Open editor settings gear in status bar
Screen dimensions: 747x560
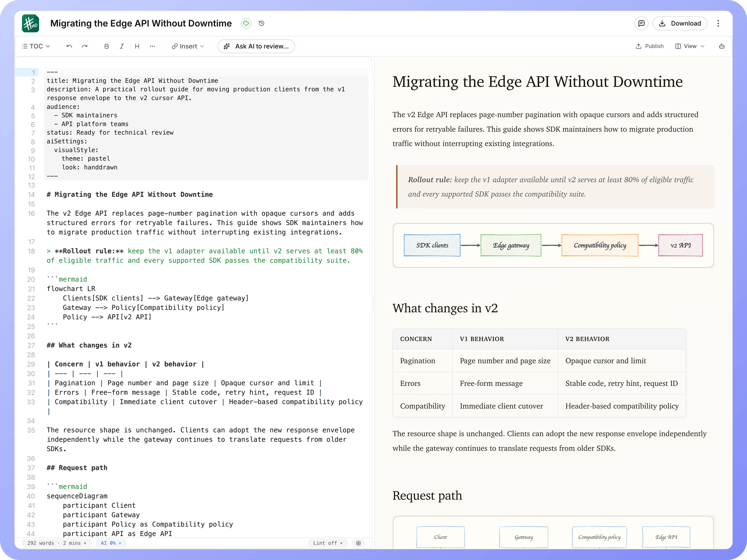(358, 543)
